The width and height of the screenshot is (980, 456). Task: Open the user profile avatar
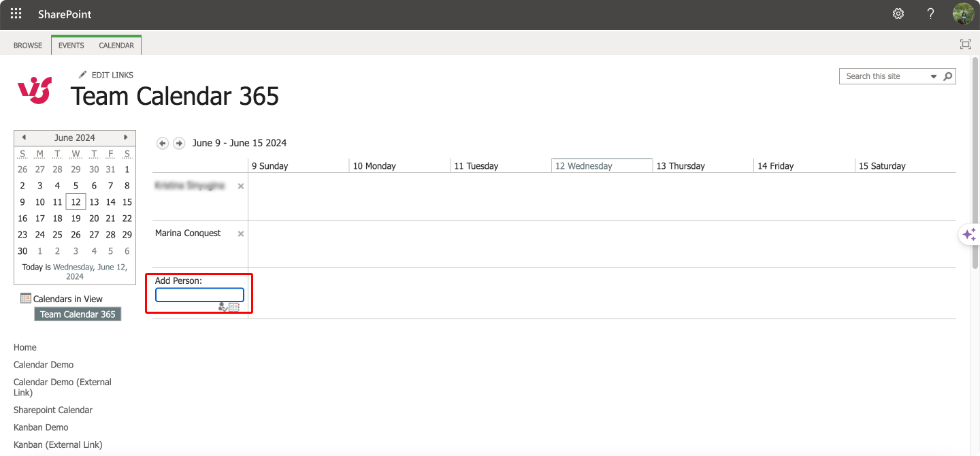pyautogui.click(x=964, y=14)
